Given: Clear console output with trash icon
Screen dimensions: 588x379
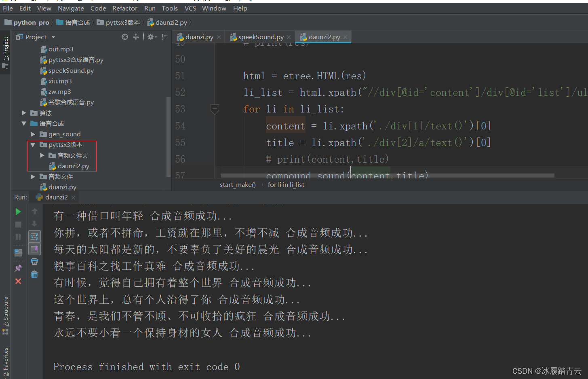Looking at the screenshot, I should [x=34, y=275].
